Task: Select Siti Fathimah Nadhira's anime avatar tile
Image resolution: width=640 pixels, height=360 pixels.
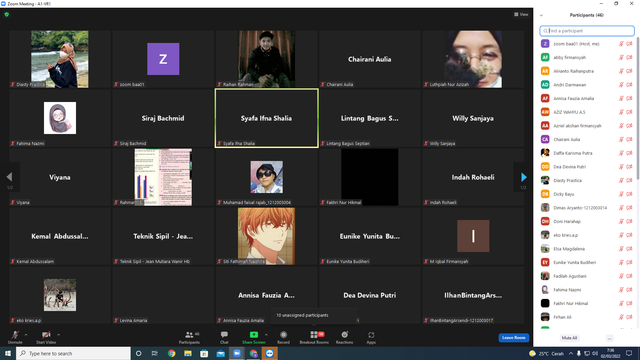Action: [x=267, y=236]
